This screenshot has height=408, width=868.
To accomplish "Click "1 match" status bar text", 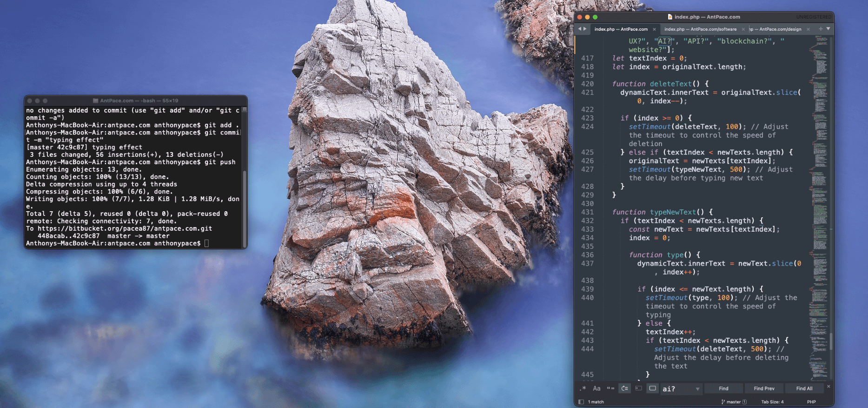I will click(x=596, y=402).
